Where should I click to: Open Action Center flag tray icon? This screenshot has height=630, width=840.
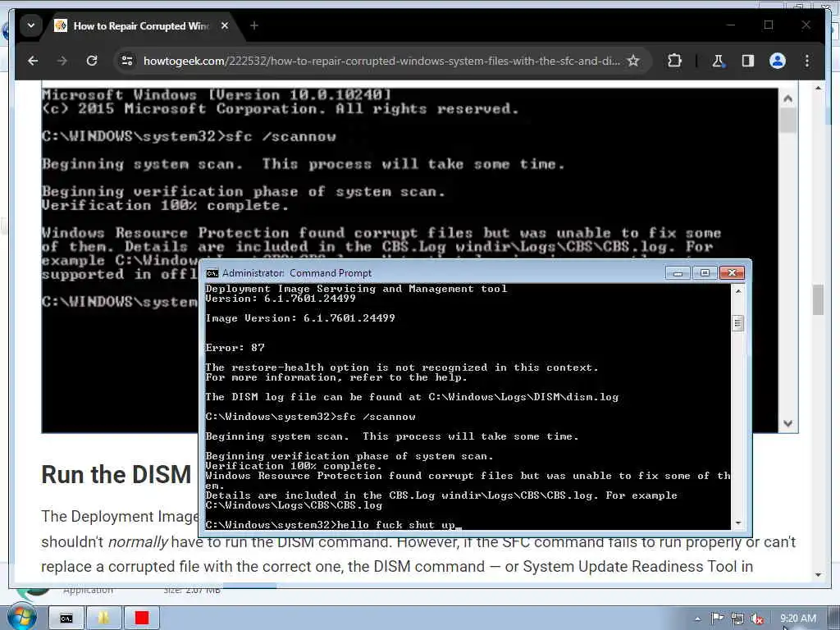pyautogui.click(x=717, y=619)
